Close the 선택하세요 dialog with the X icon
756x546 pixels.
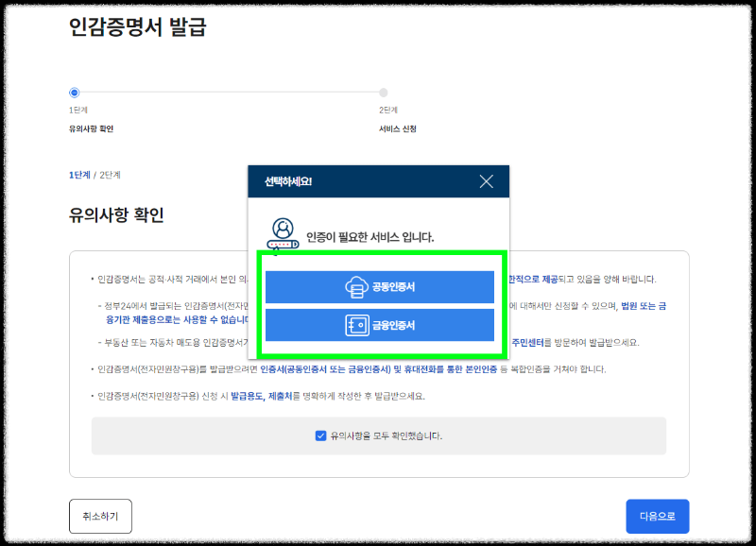(x=487, y=181)
